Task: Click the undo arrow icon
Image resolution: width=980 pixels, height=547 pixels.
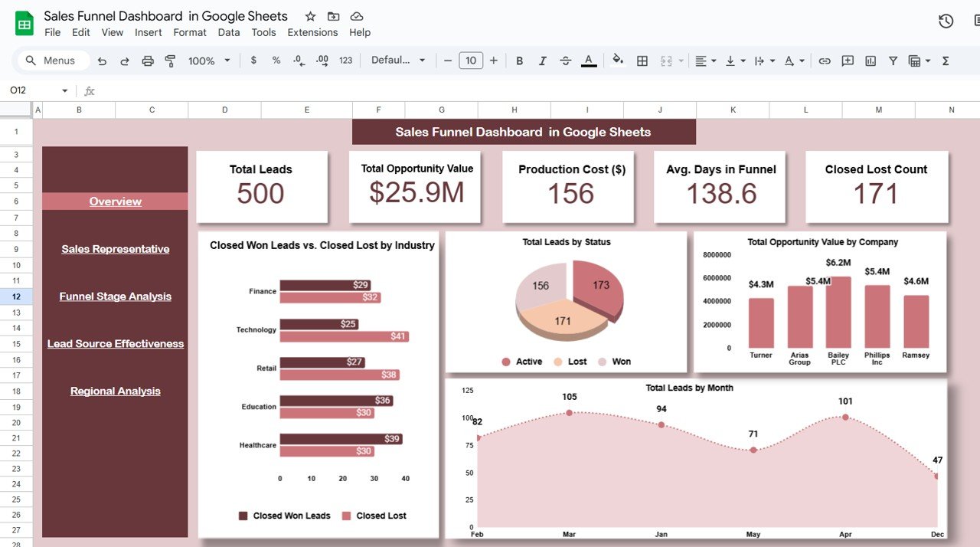Action: click(x=102, y=61)
